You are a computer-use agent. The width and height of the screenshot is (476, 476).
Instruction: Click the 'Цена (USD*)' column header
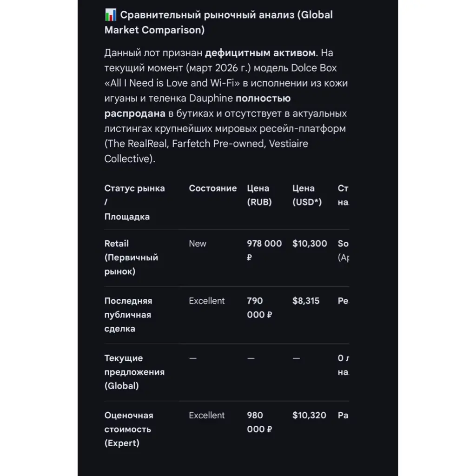[307, 195]
